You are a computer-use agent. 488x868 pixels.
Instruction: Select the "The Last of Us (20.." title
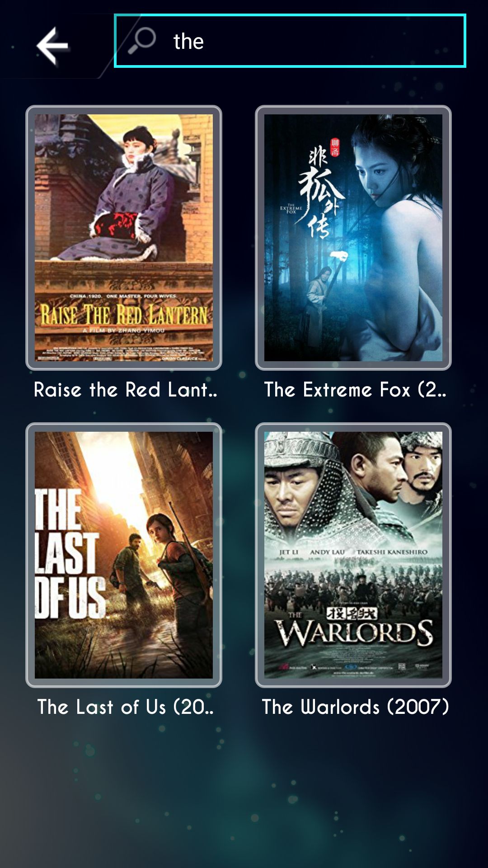pos(126,707)
